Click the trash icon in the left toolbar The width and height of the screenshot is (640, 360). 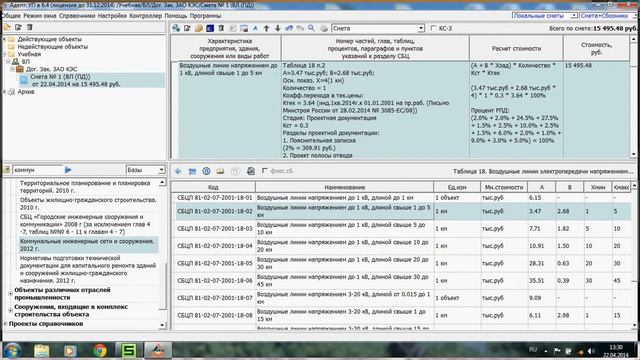pos(29,27)
